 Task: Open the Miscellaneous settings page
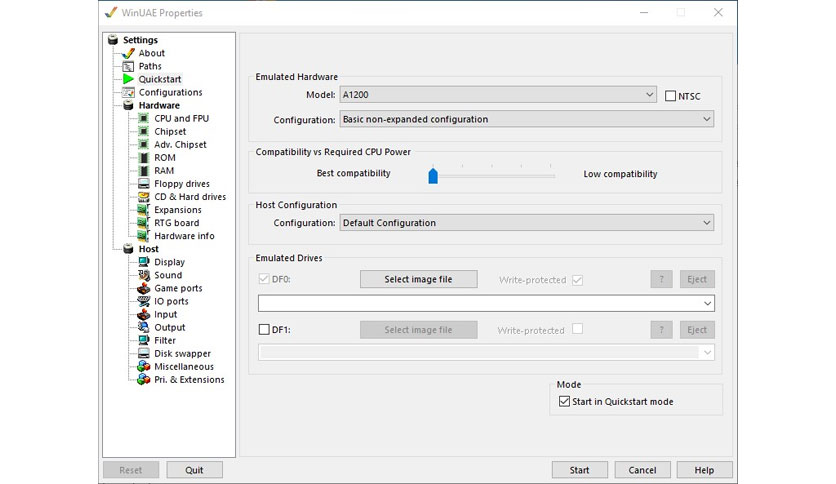click(184, 366)
